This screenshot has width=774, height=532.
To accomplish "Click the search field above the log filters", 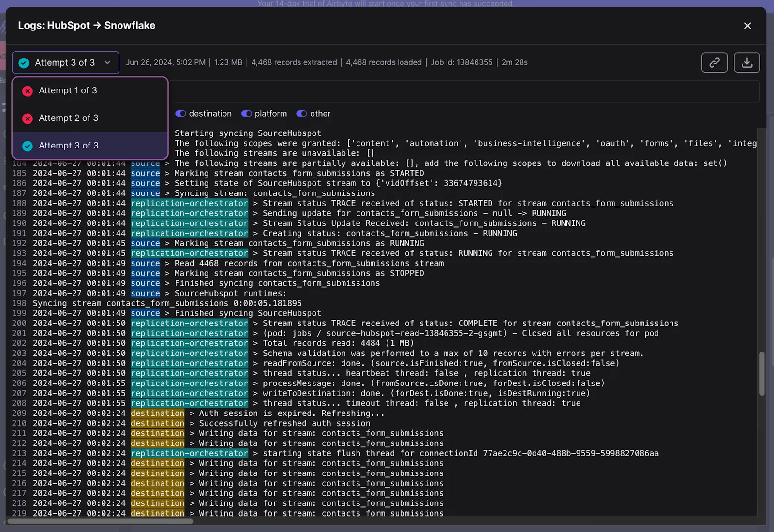I will (463, 91).
